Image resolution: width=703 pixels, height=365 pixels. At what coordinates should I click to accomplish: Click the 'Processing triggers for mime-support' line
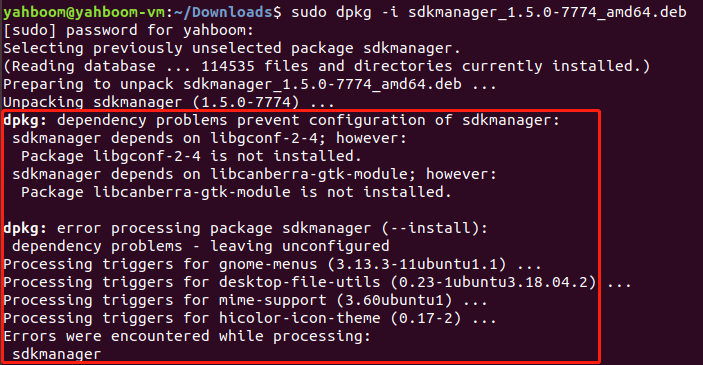click(x=245, y=300)
